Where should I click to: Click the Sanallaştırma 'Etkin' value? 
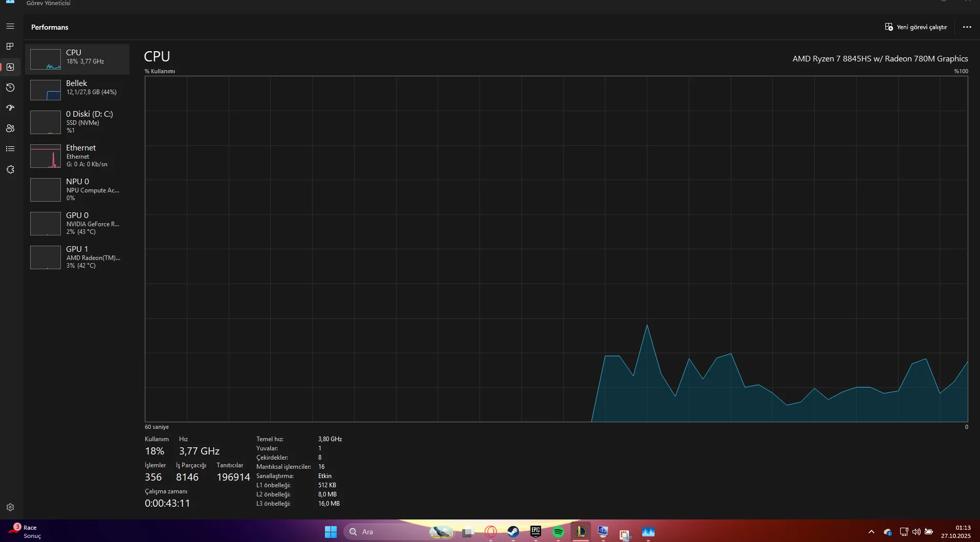pyautogui.click(x=325, y=476)
